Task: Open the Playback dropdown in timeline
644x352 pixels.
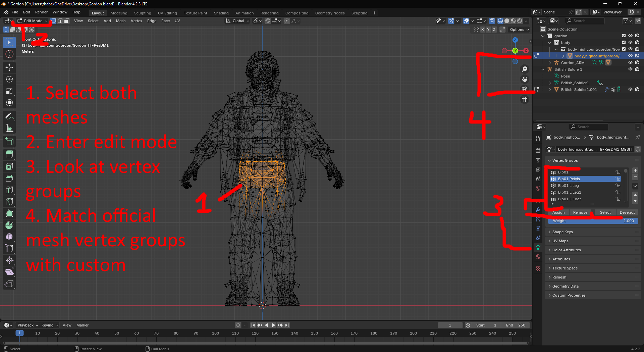Action: [28, 325]
